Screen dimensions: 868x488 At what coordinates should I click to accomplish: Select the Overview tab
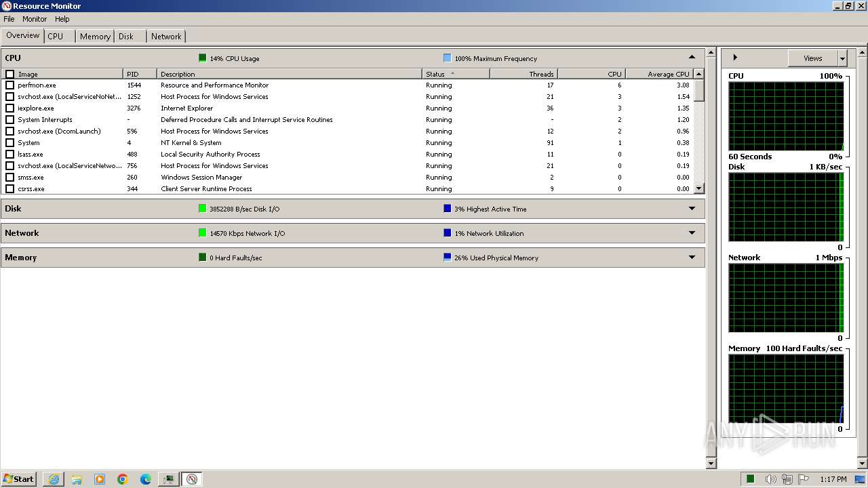(x=23, y=36)
